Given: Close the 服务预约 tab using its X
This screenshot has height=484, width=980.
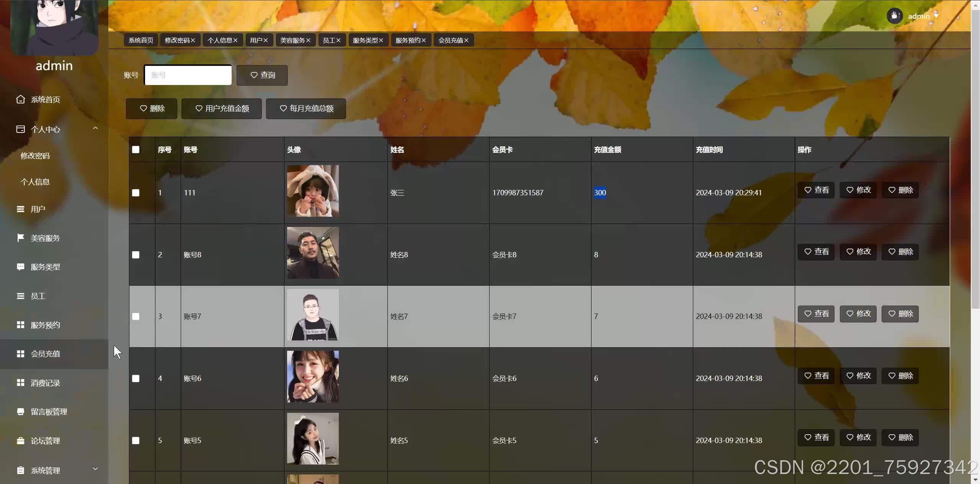Looking at the screenshot, I should (424, 40).
